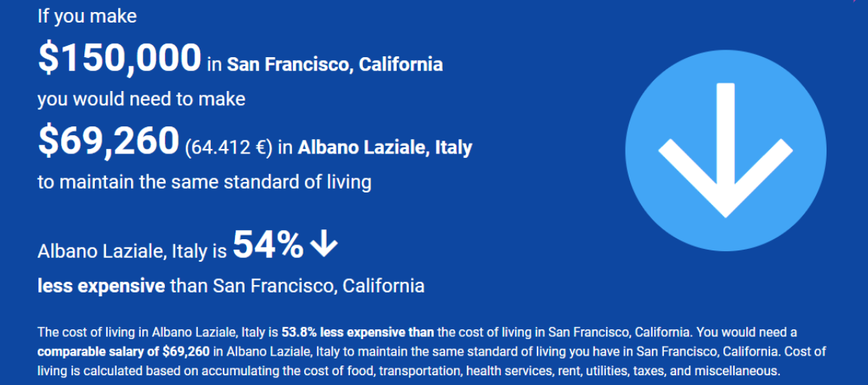Click the word "in" before San Francisco heading

tap(215, 65)
